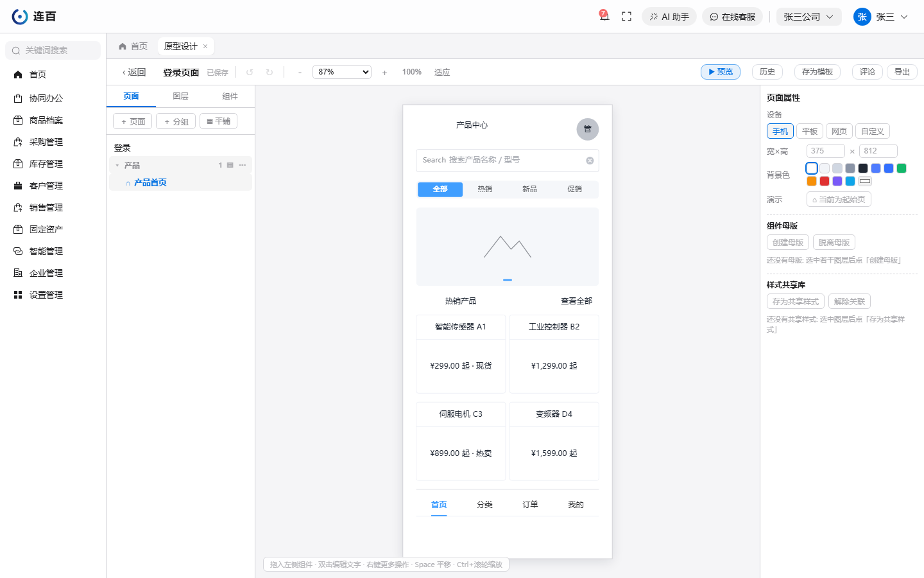The width and height of the screenshot is (924, 578).
Task: Click 存为模板 button
Action: (817, 72)
